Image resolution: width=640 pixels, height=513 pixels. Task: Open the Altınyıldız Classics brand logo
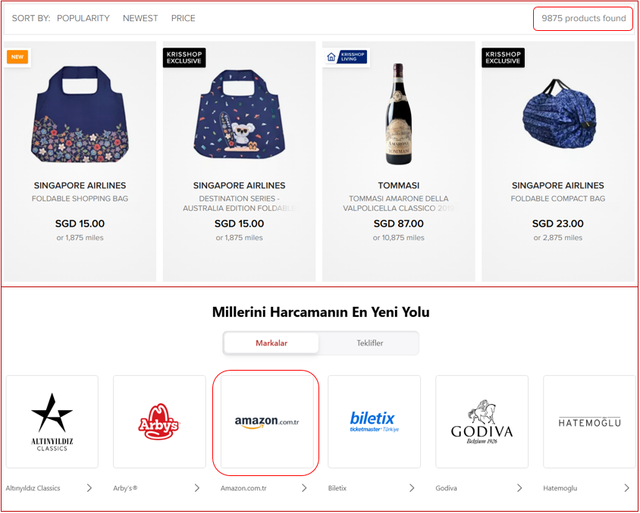pos(52,421)
